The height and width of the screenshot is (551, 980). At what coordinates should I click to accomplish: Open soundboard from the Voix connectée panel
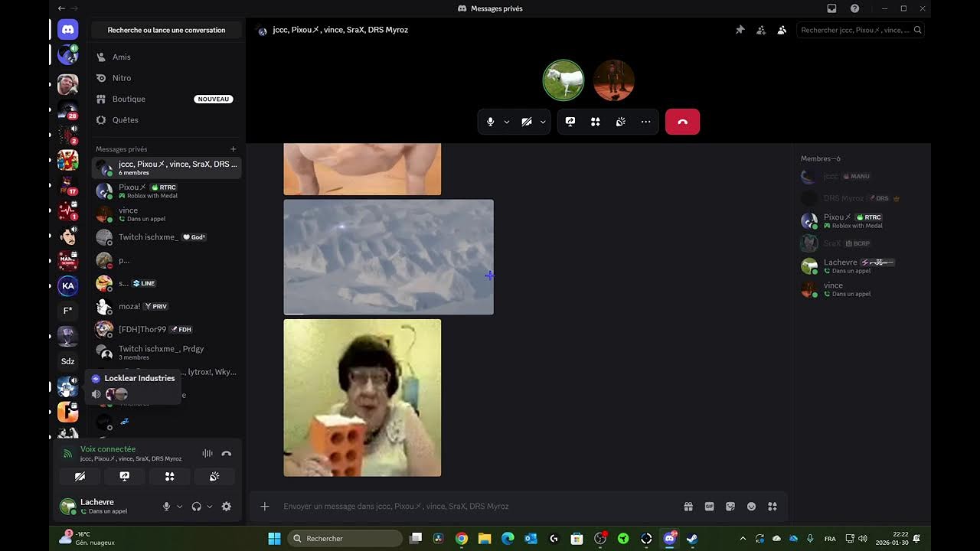(214, 476)
